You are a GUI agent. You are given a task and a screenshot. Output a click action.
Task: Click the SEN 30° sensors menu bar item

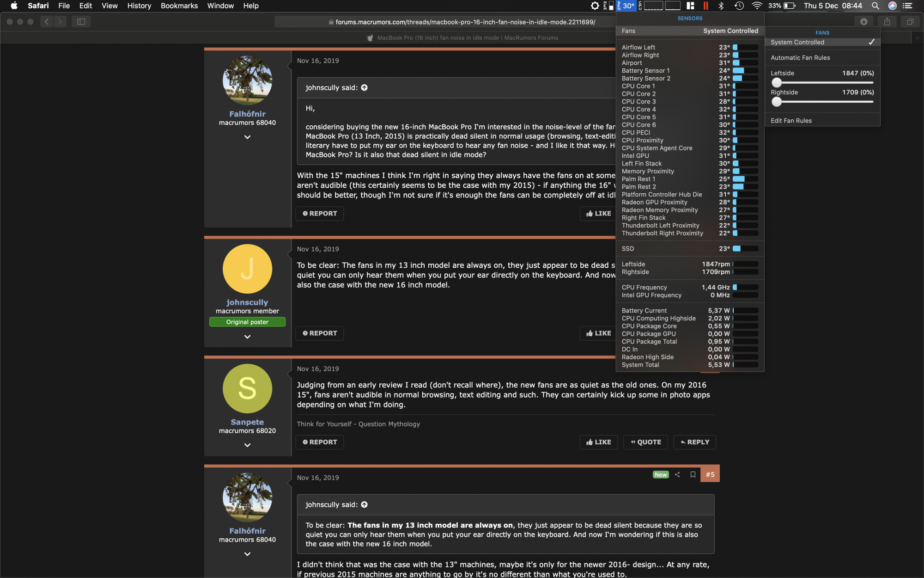point(627,6)
